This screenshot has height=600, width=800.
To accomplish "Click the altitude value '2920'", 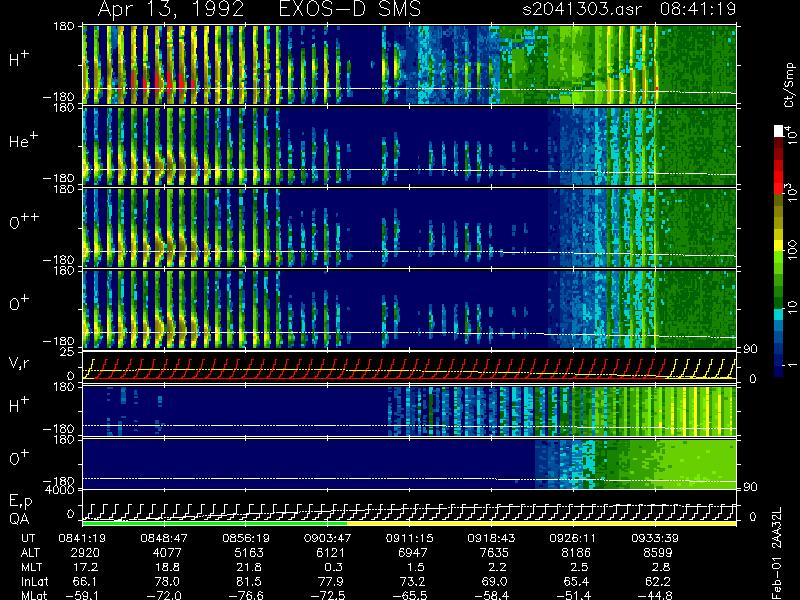I will [85, 553].
